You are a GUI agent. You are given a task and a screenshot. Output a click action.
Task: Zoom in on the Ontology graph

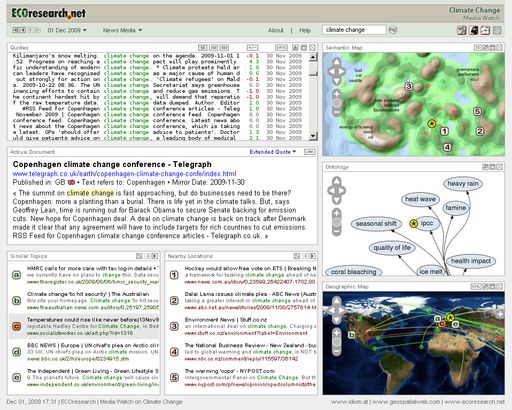click(337, 213)
